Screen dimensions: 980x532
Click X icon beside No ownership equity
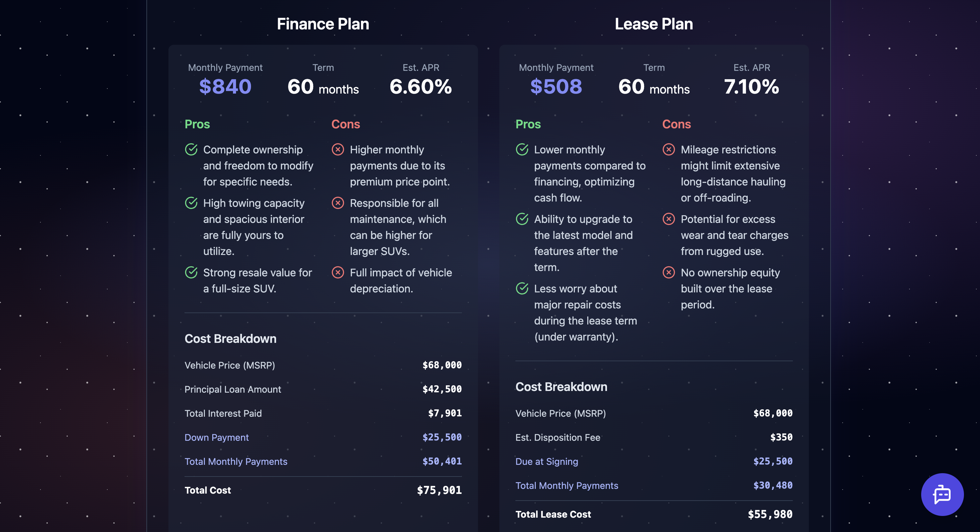coord(668,272)
